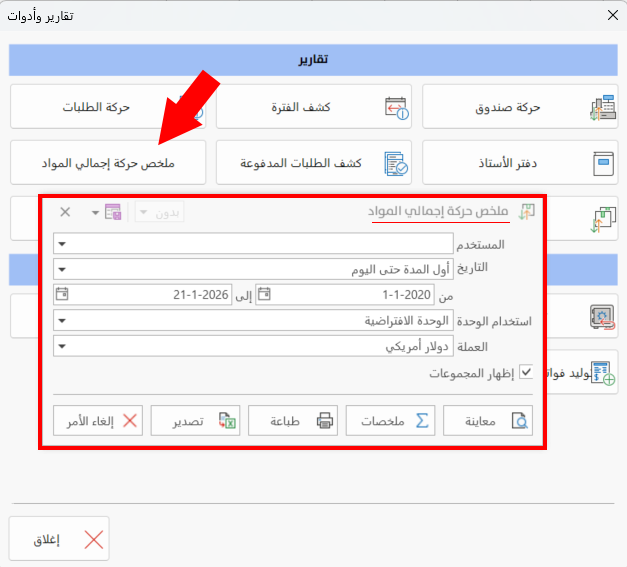The height and width of the screenshot is (567, 627).
Task: Close the تقارير وأدوات window
Action: [x=613, y=16]
